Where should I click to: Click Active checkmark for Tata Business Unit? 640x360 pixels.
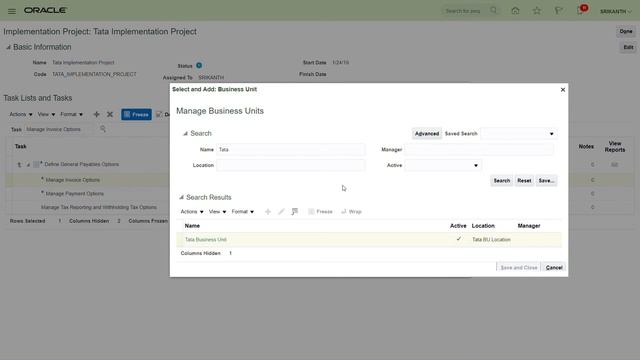[458, 239]
